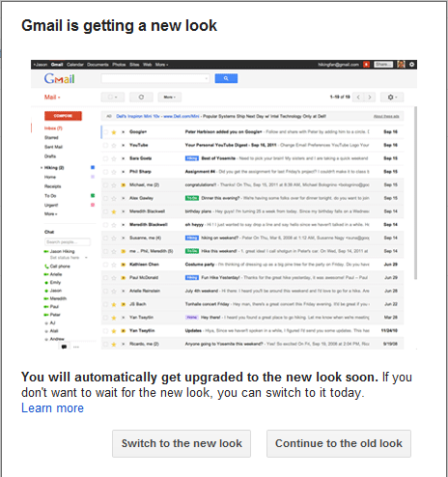Tick the checkbox on the Phil Sharp row

tap(105, 172)
